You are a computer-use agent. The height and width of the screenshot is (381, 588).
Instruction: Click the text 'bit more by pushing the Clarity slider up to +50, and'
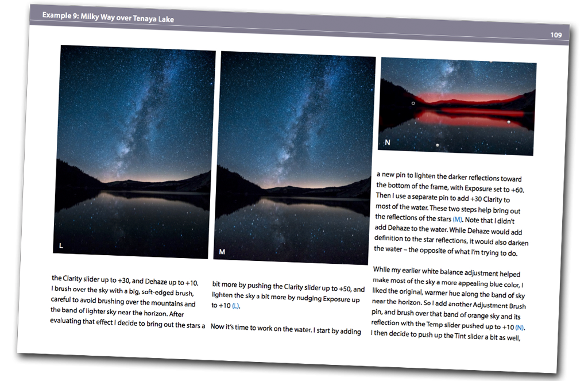[288, 287]
